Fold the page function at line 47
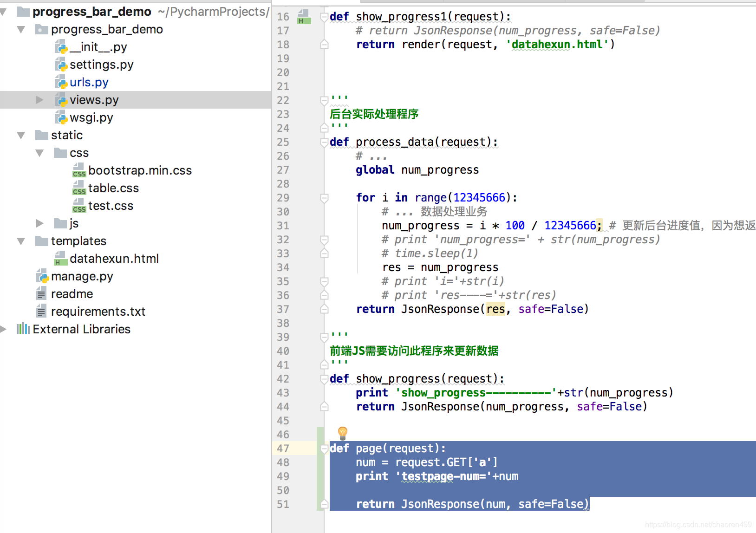The width and height of the screenshot is (756, 533). (x=324, y=449)
